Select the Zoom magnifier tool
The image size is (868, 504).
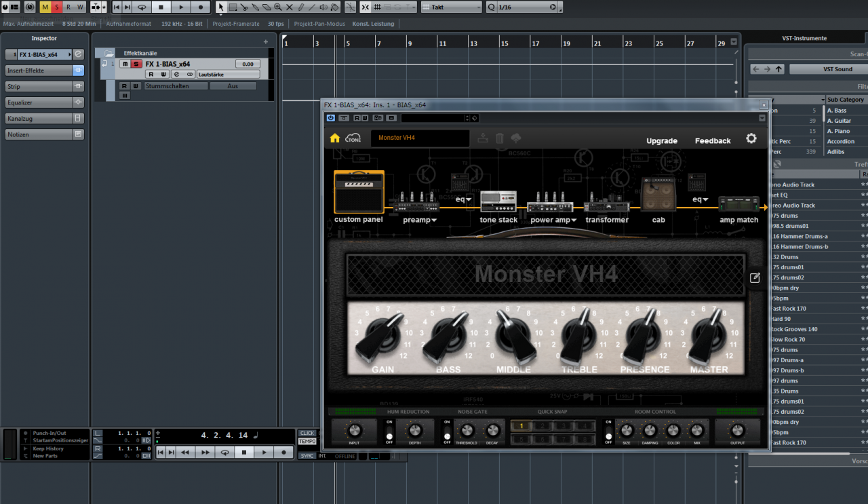click(279, 7)
